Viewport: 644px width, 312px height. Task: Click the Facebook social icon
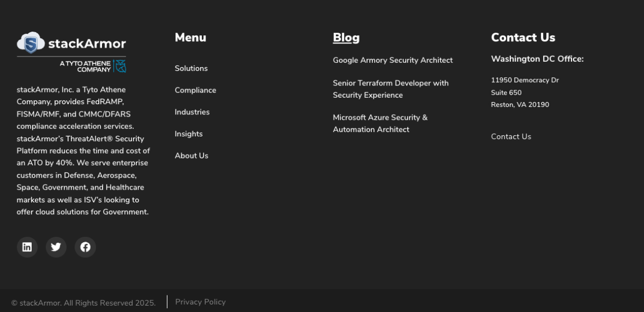click(85, 247)
